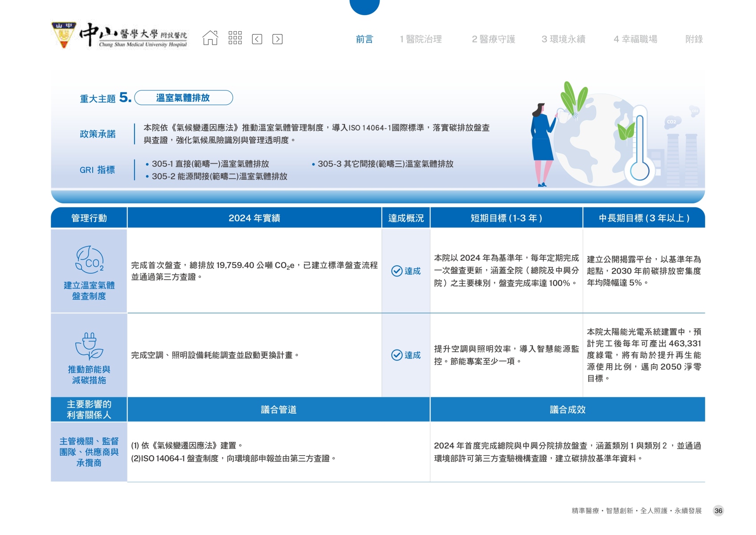Image resolution: width=756 pixels, height=535 pixels.
Task: Click the 2024 年實績 column header
Action: tap(254, 218)
